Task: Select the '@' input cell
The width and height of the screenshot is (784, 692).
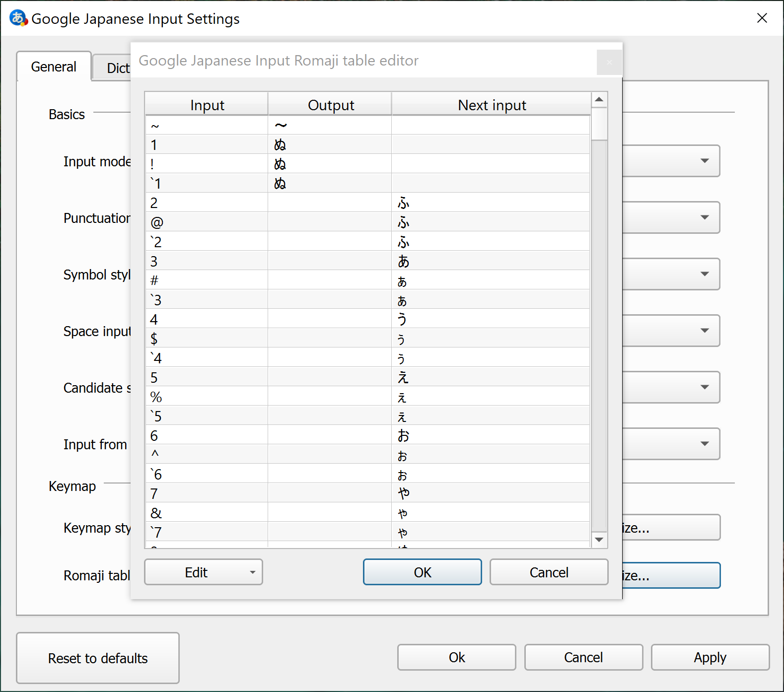Action: (207, 222)
